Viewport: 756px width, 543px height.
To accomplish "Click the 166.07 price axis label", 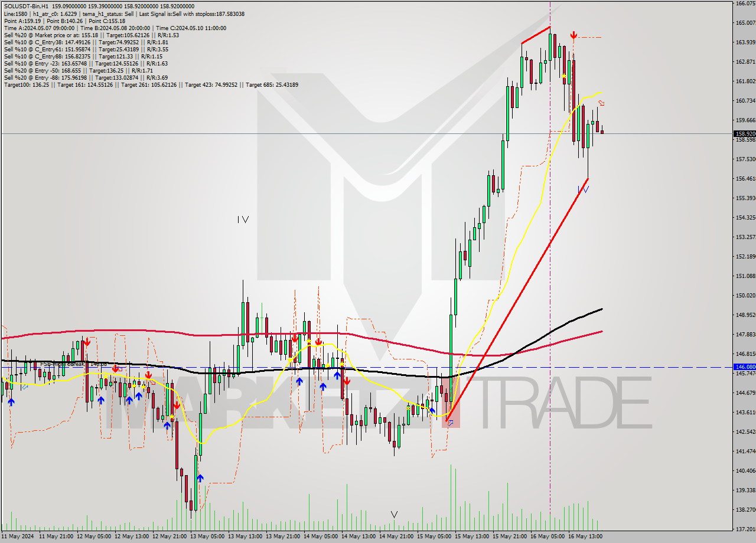I will 745,4.
